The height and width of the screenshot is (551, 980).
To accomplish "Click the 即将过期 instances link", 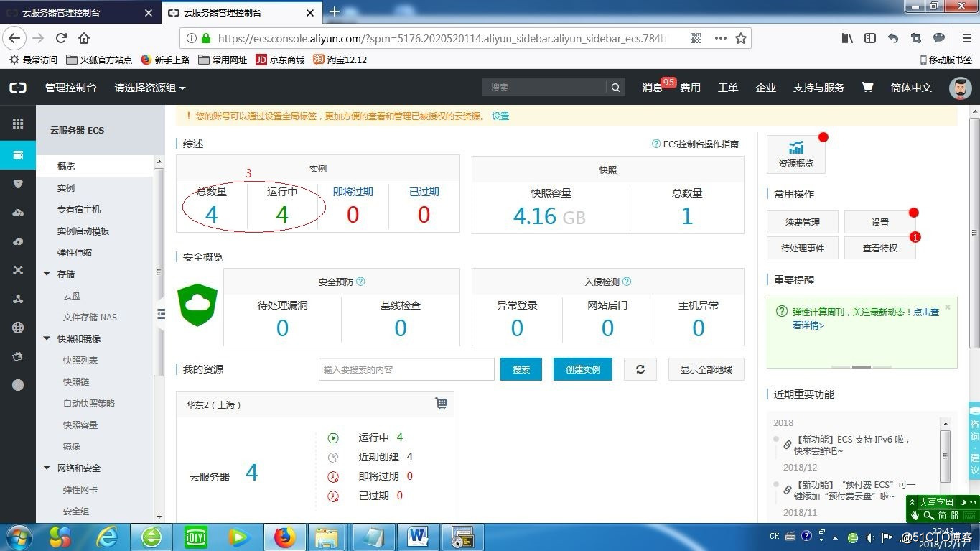I will coord(353,192).
